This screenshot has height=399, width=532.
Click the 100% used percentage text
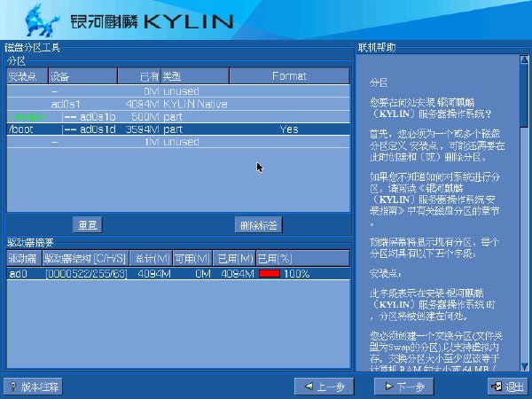[x=297, y=274]
